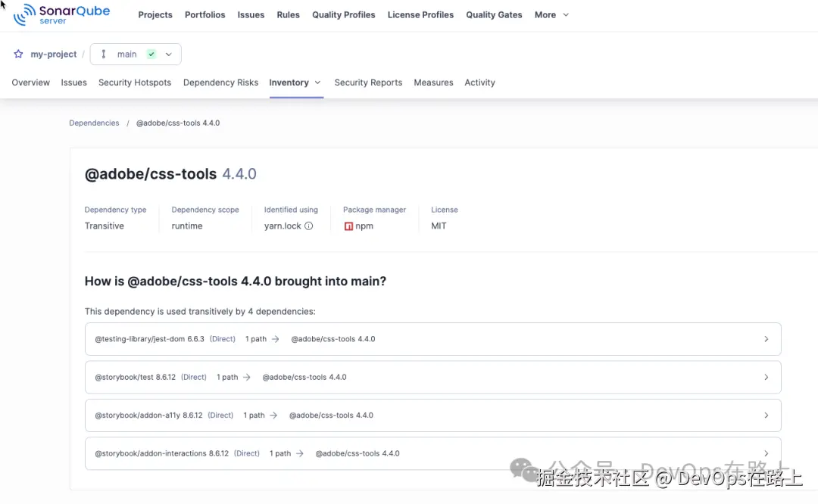818x504 pixels.
Task: Expand the @storybook/test 8.6.12 path row
Action: [x=433, y=377]
